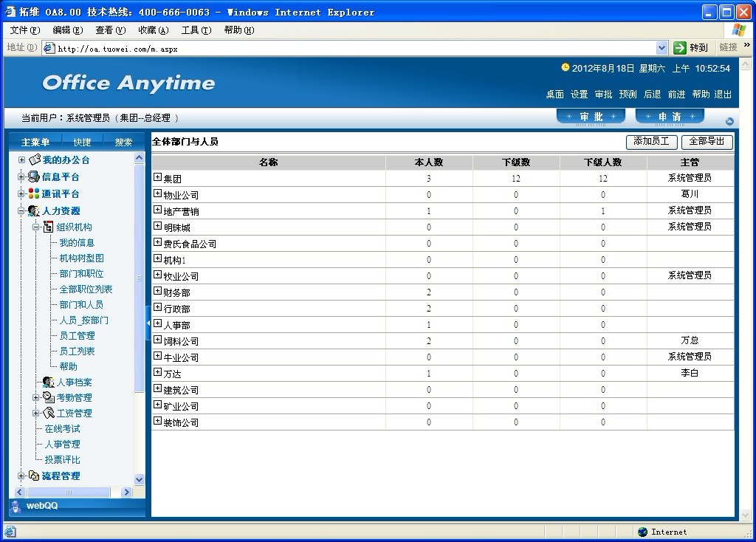
Task: Switch to the 快捷 sidebar tab
Action: pyautogui.click(x=82, y=142)
